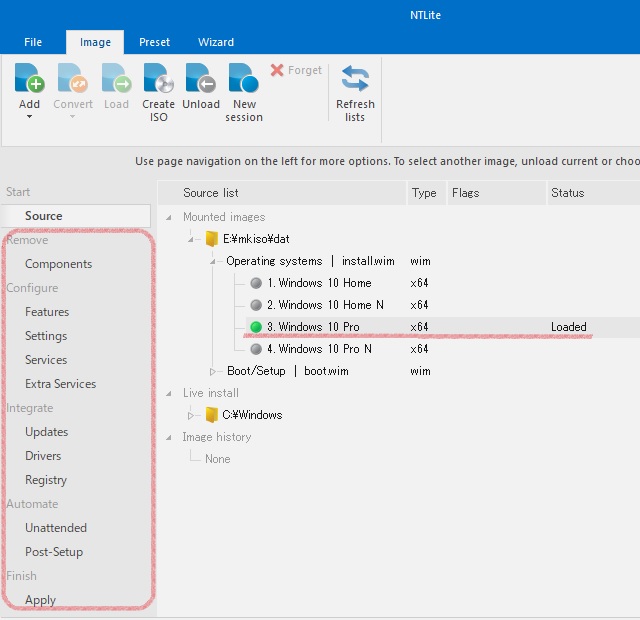The width and height of the screenshot is (640, 620).
Task: Click the Unload image icon
Action: click(x=201, y=78)
